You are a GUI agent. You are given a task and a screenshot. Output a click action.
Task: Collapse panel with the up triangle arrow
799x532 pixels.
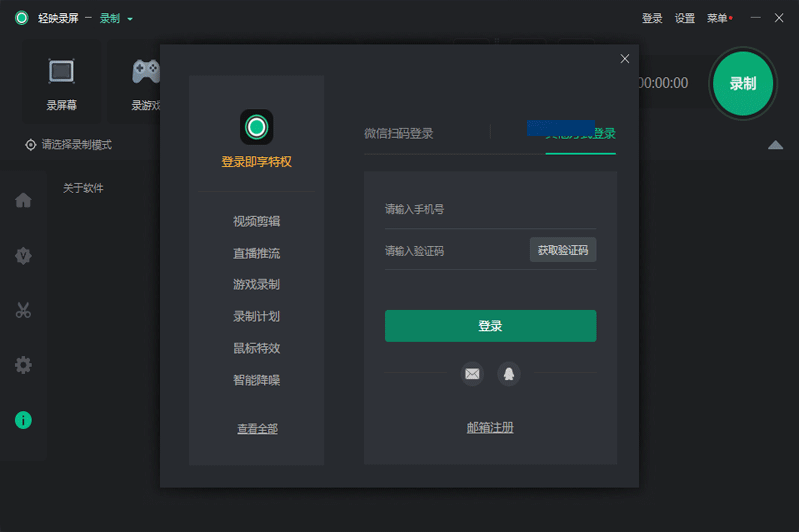pyautogui.click(x=775, y=145)
